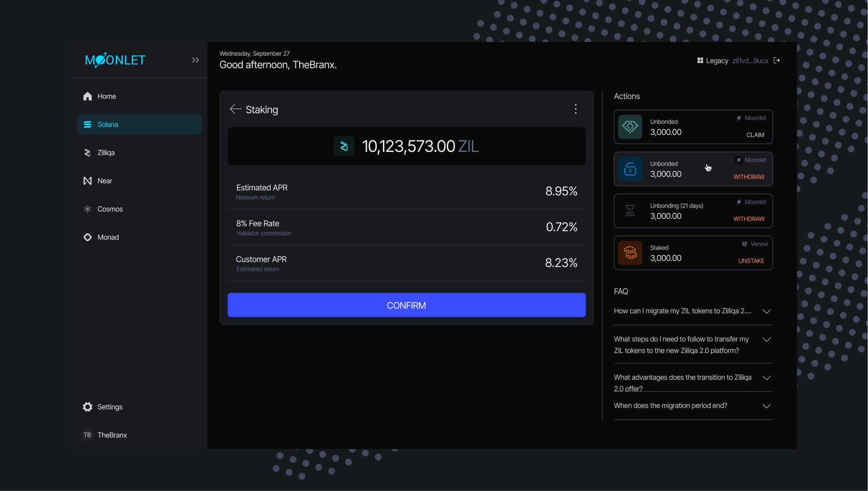
Task: Click UNSTAKE on the Venovi staked card
Action: coord(751,261)
